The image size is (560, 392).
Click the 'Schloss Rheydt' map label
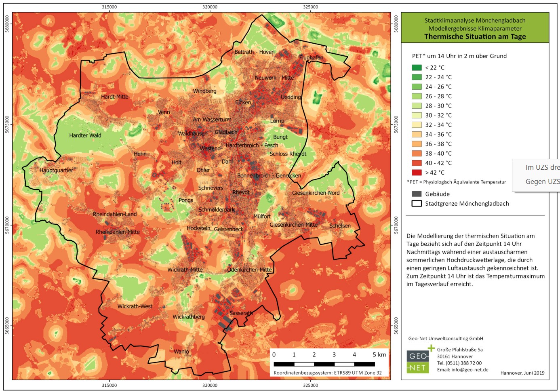[x=288, y=154]
